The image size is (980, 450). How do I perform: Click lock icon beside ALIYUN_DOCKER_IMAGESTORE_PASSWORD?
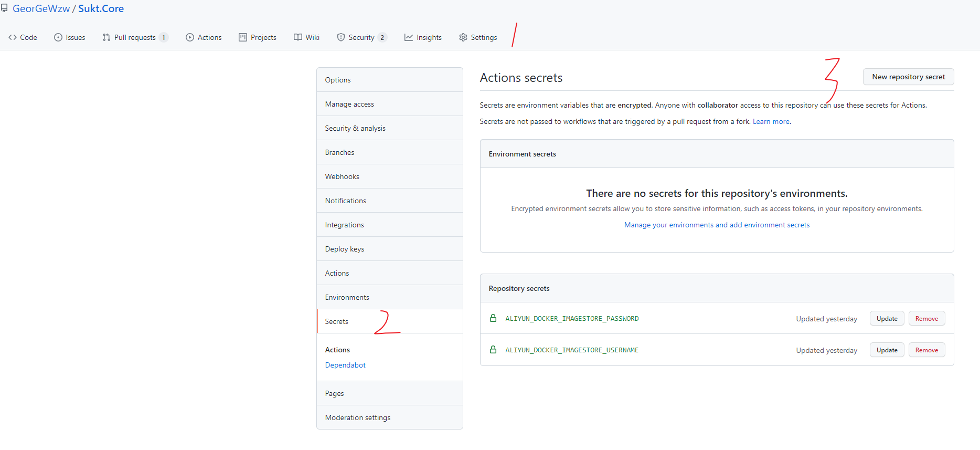pyautogui.click(x=493, y=318)
